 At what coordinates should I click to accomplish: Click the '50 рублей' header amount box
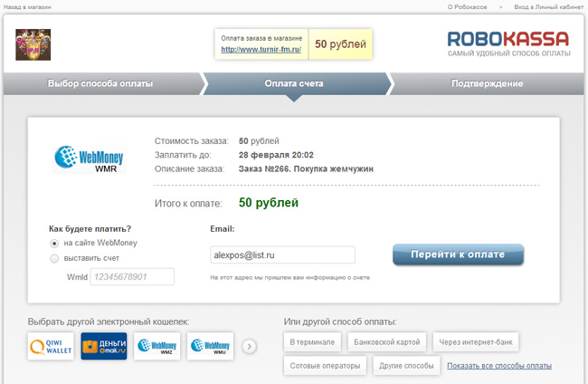click(x=340, y=43)
